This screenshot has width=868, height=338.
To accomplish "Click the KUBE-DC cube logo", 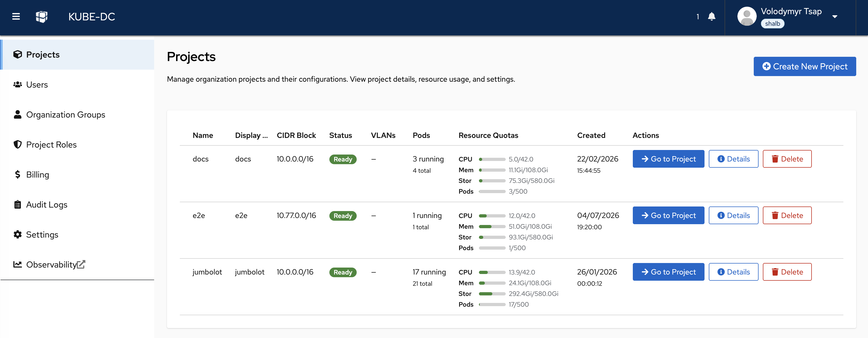I will pyautogui.click(x=41, y=17).
